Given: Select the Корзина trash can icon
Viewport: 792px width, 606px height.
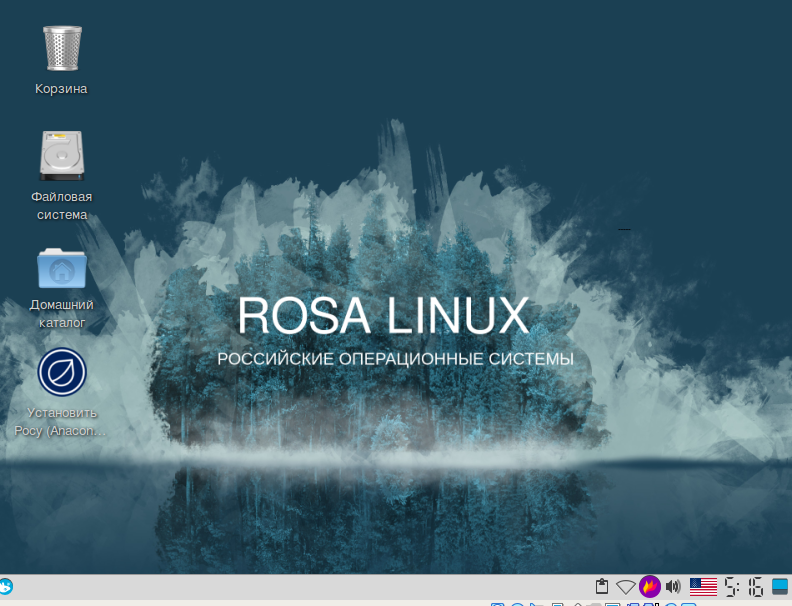Looking at the screenshot, I should 61,48.
